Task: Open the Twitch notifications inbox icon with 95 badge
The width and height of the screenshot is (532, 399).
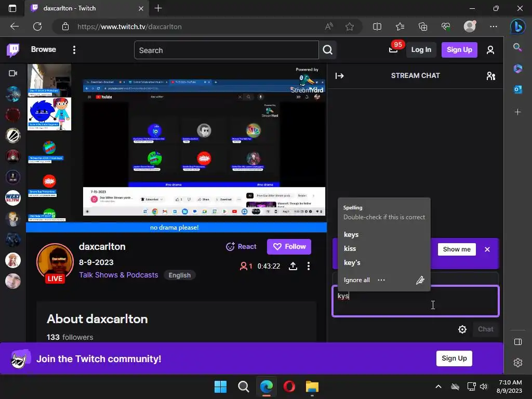Action: coord(393,50)
